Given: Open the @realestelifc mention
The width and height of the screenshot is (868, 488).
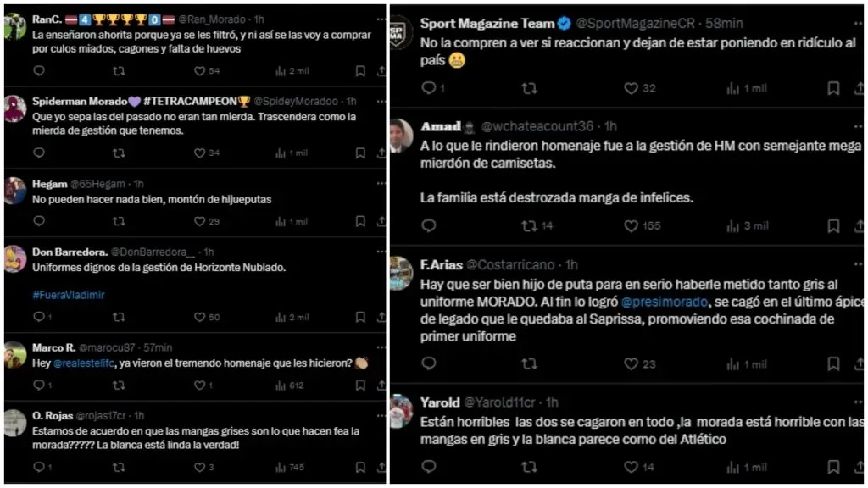Looking at the screenshot, I should click(86, 363).
